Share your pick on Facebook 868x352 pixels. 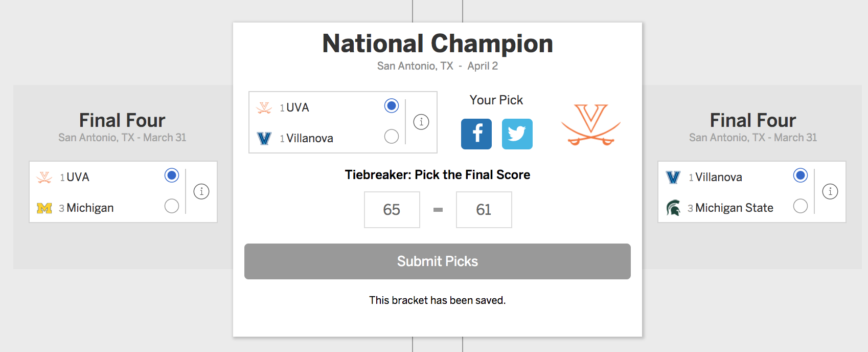(476, 134)
